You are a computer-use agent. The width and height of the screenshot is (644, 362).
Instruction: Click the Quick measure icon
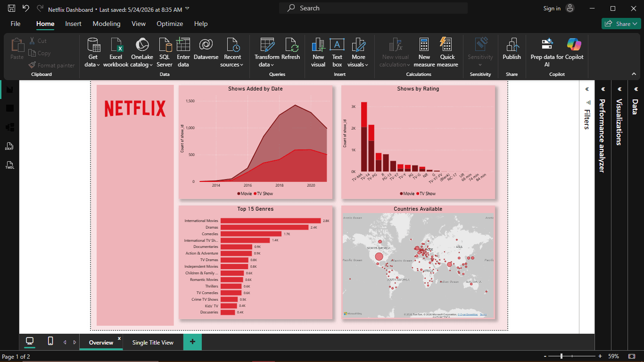446,45
